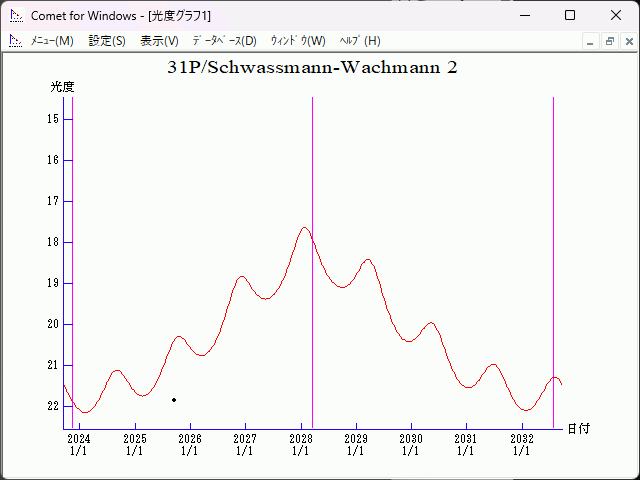
Task: Open the データベース(D) database menu
Action: (224, 41)
